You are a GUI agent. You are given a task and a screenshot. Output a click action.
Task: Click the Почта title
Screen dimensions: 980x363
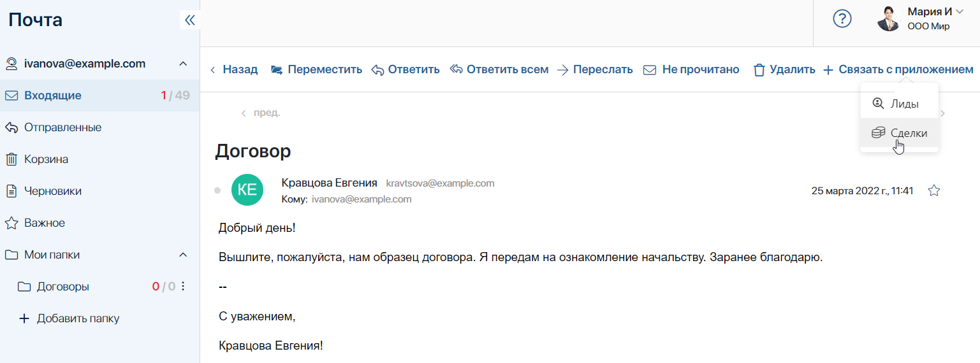click(x=36, y=20)
